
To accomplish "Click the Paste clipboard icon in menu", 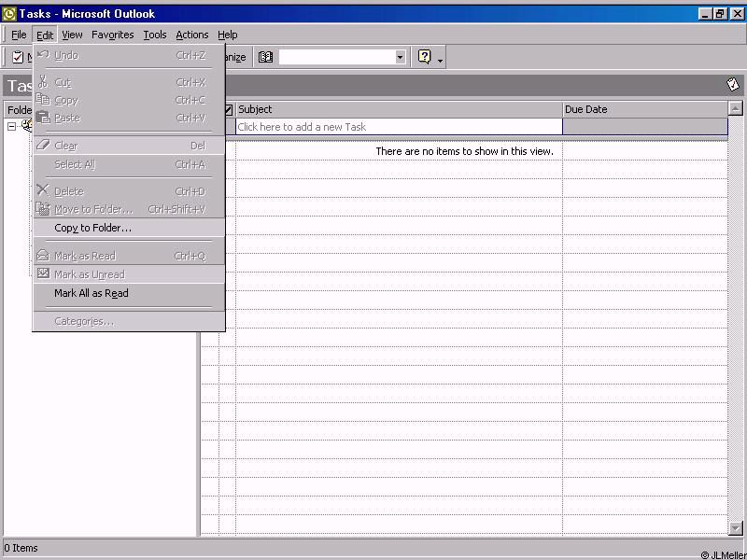I will tap(43, 118).
